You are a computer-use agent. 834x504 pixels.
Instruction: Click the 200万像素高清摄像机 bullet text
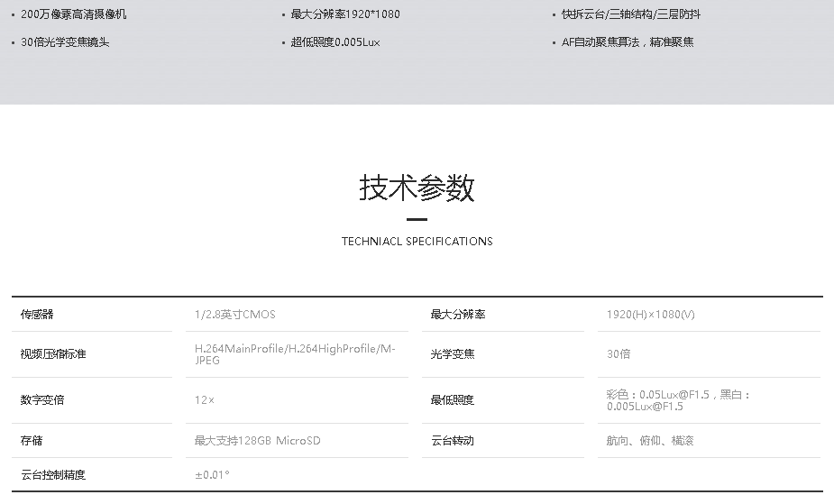(73, 14)
